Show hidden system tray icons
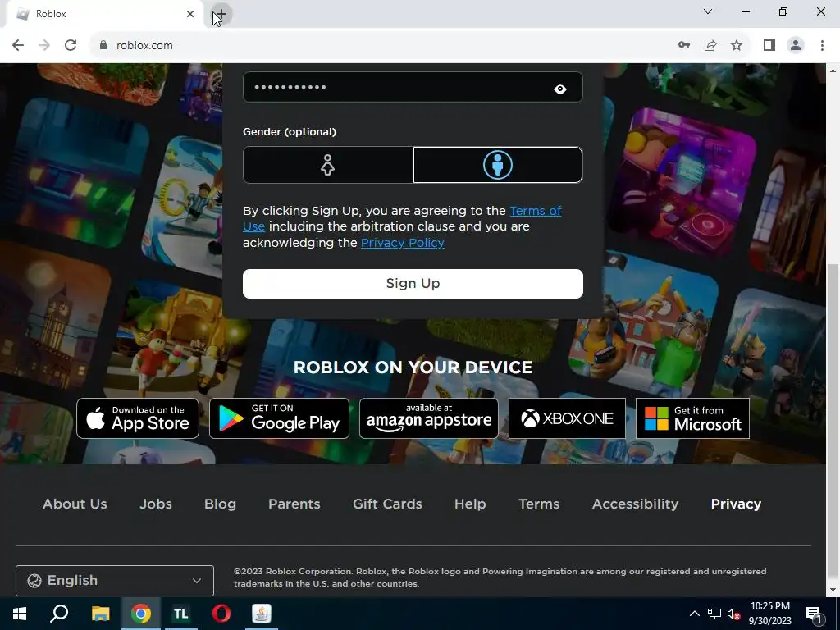Viewport: 840px width, 630px height. pyautogui.click(x=694, y=614)
